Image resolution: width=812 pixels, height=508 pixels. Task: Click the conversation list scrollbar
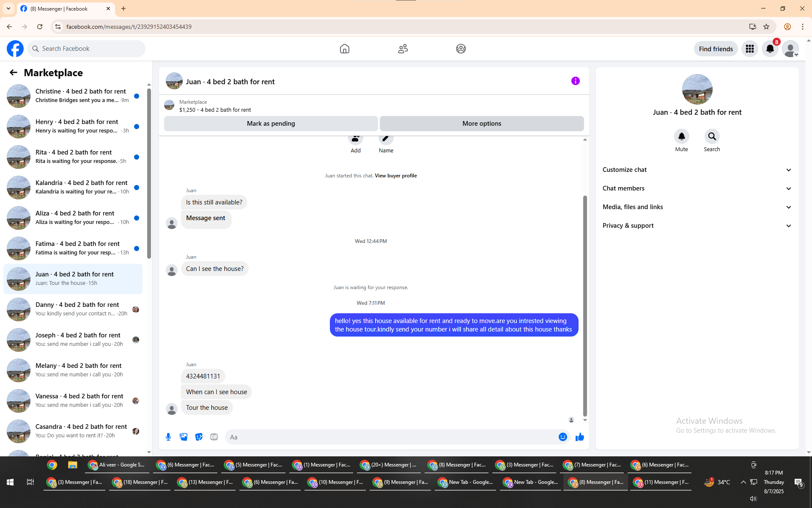tap(149, 174)
